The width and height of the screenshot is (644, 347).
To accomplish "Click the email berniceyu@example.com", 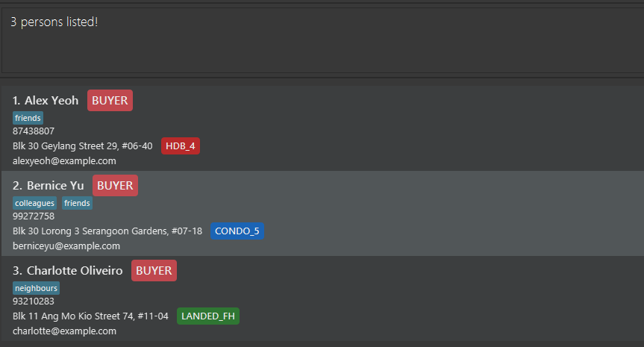I will tap(66, 246).
